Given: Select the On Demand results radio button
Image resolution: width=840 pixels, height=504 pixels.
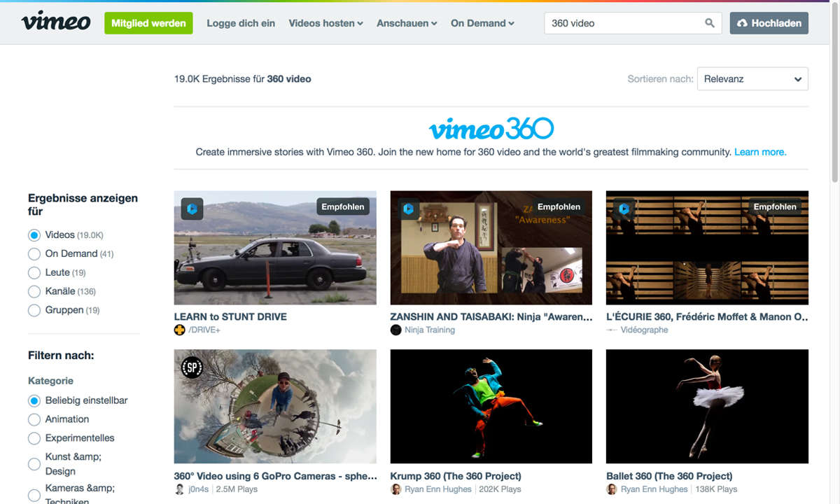Looking at the screenshot, I should point(34,253).
